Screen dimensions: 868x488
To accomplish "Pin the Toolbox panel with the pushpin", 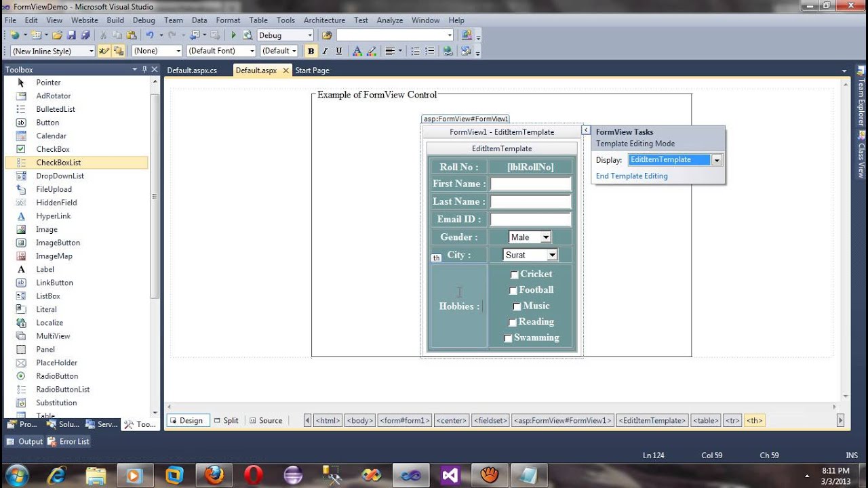I will coord(144,70).
